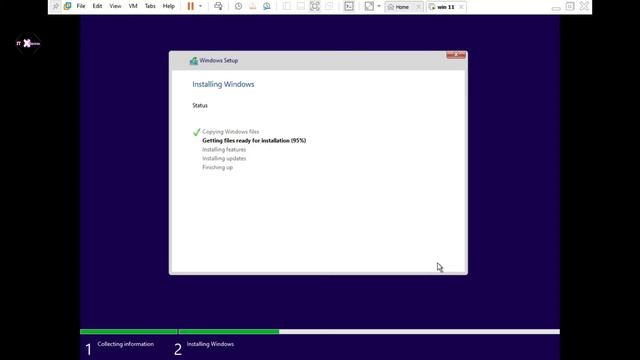
Task: Click the Unity mode icon
Action: tap(329, 6)
